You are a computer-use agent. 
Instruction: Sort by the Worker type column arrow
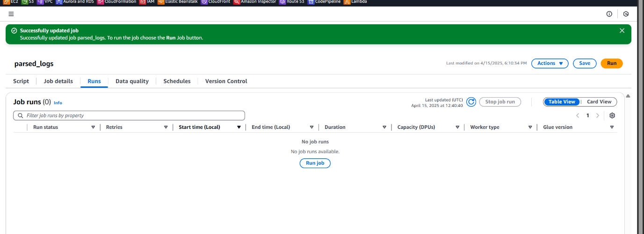point(530,127)
